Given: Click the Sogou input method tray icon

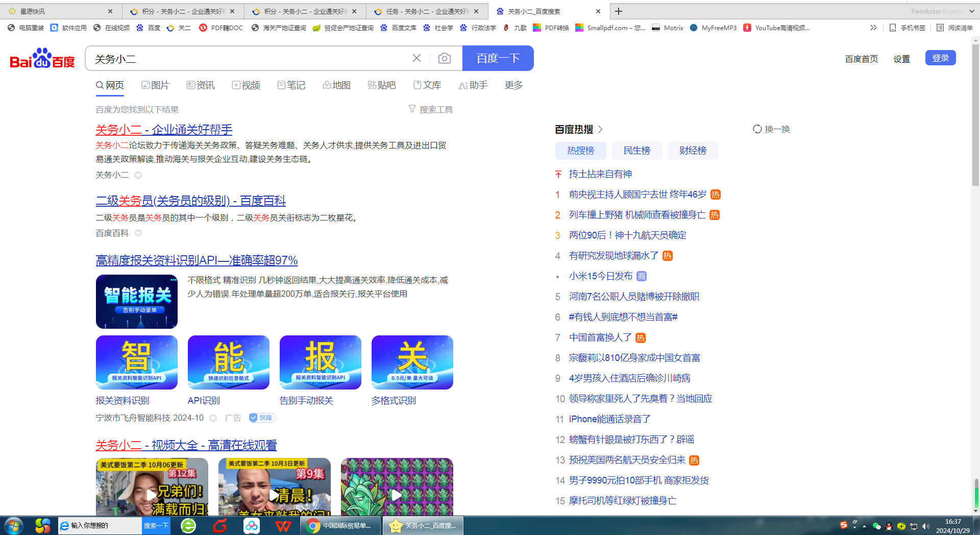Looking at the screenshot, I should [x=844, y=525].
